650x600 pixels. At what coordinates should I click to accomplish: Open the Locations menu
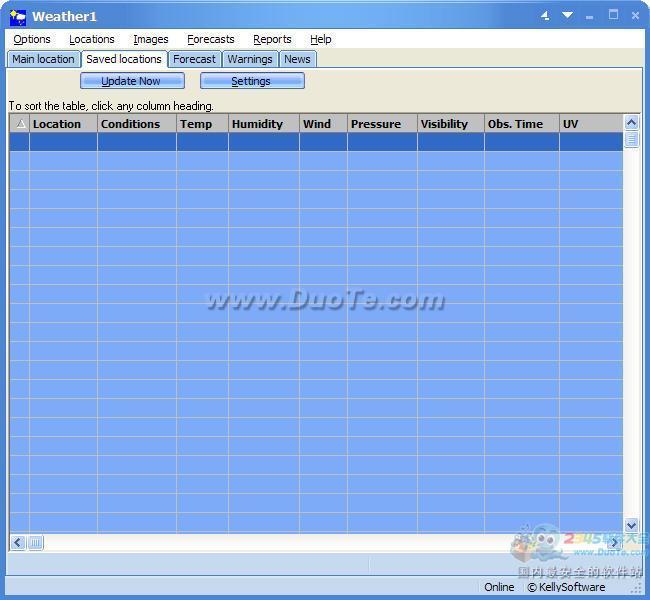[x=92, y=39]
